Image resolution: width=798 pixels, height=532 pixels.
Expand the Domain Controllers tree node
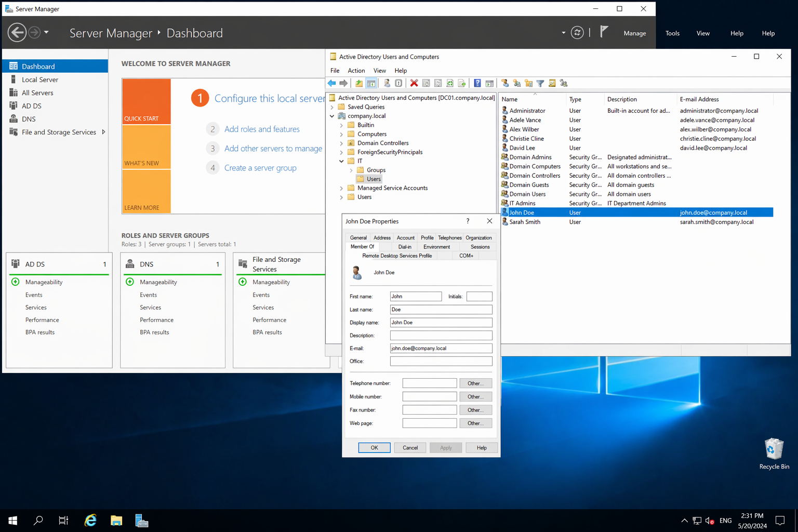click(x=341, y=143)
